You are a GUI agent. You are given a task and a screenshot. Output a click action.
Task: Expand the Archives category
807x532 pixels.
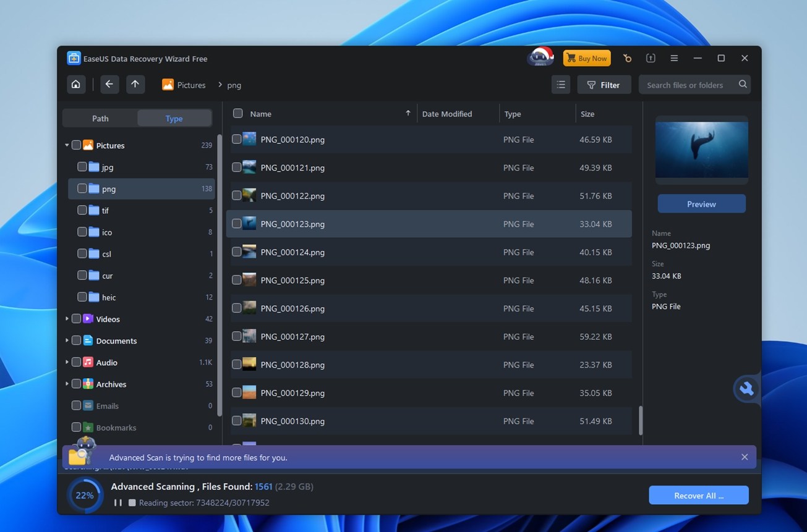pyautogui.click(x=66, y=384)
